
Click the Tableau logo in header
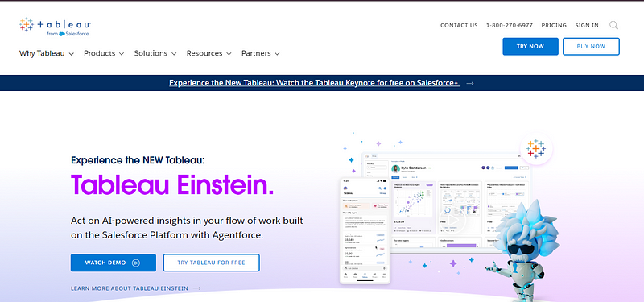coord(55,27)
